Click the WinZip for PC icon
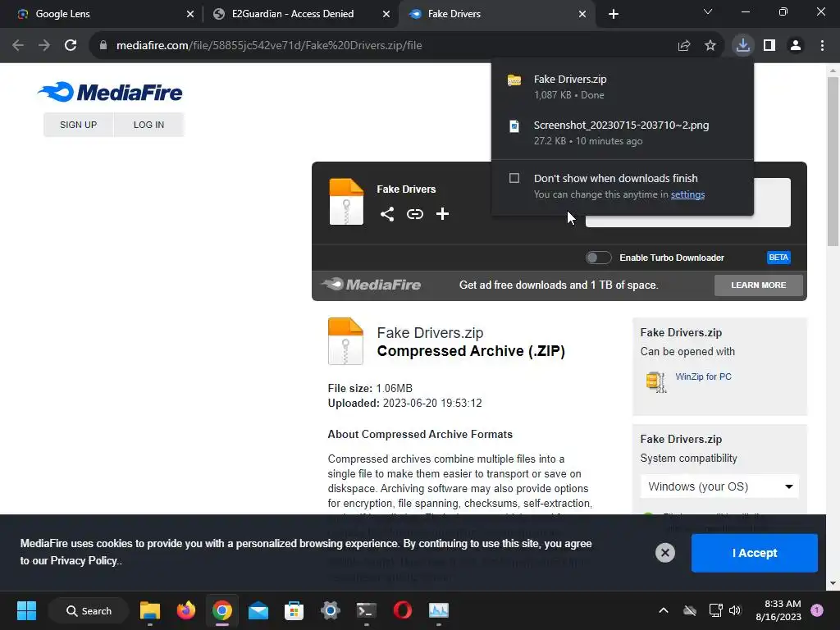The width and height of the screenshot is (840, 630). [x=655, y=382]
